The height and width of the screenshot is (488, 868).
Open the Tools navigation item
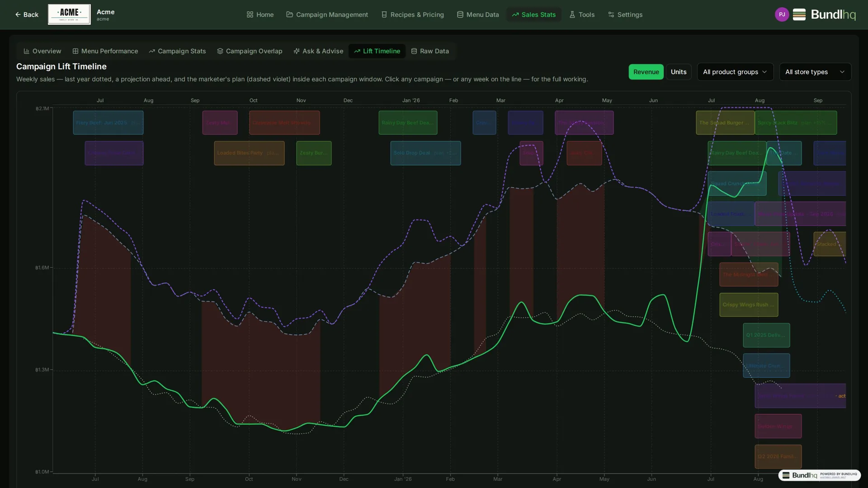click(x=582, y=14)
